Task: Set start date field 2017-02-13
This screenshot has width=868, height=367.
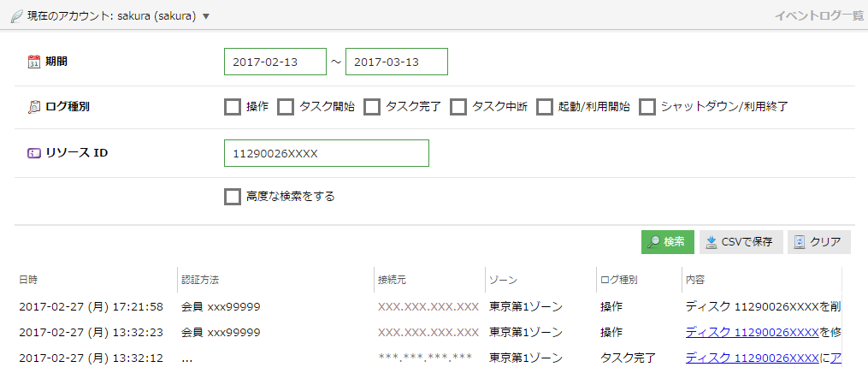Action: 275,62
